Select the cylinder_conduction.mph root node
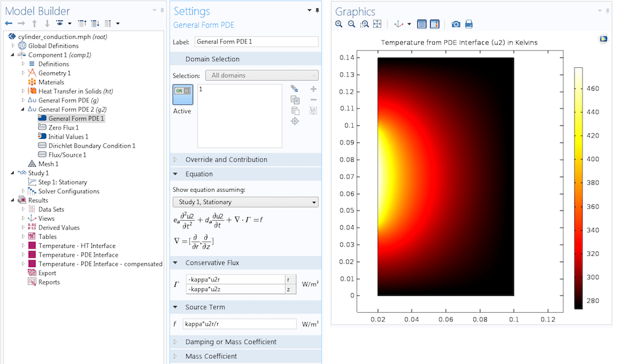Image resolution: width=617 pixels, height=364 pixels. point(62,36)
